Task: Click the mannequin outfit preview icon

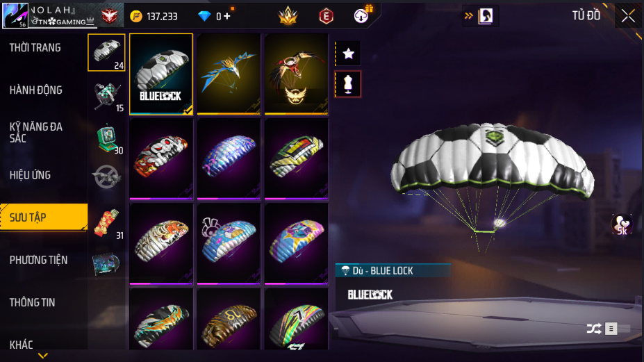Action: (348, 84)
